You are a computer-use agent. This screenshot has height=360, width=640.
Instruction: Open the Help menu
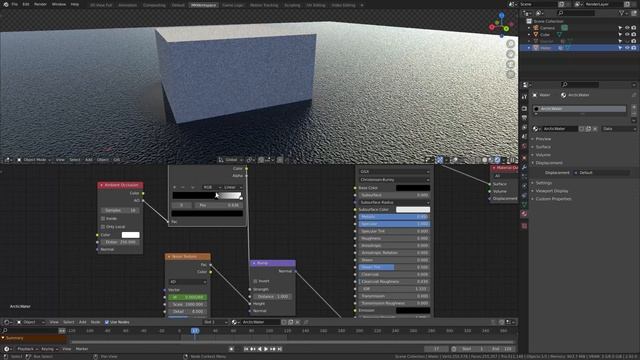pyautogui.click(x=75, y=4)
